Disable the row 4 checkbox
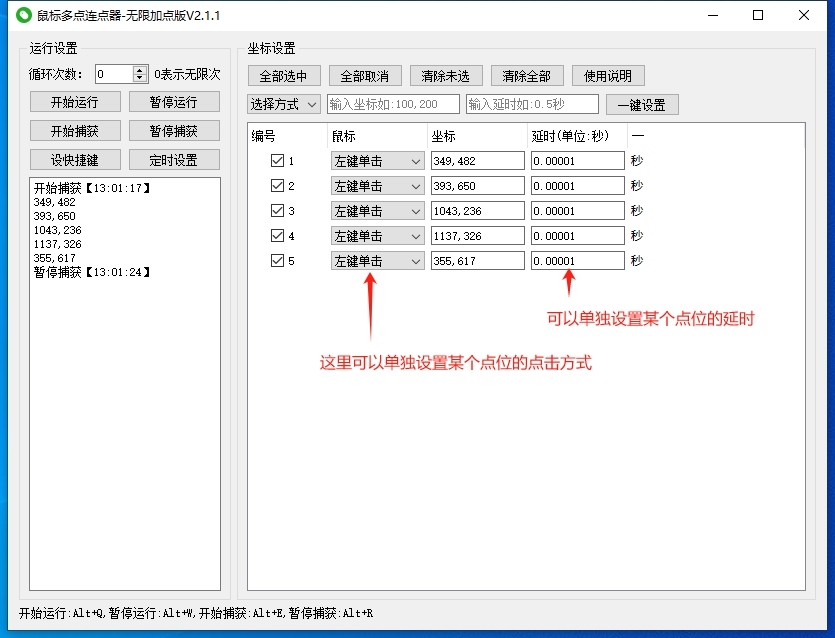835x638 pixels. pos(277,235)
